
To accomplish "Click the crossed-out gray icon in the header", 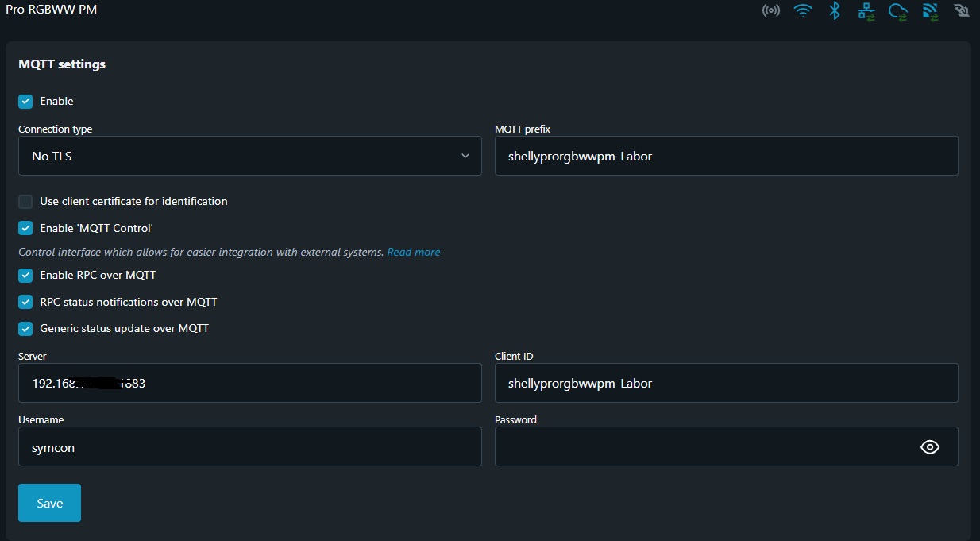I will pos(961,11).
